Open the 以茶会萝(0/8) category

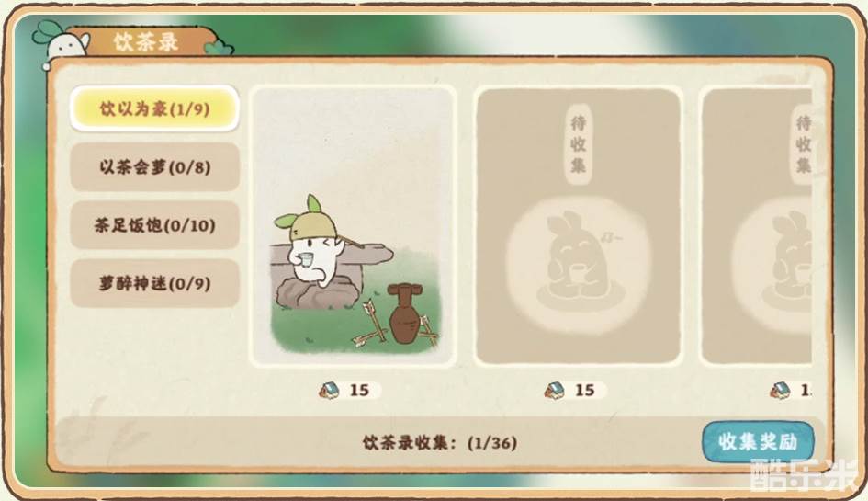coord(154,166)
